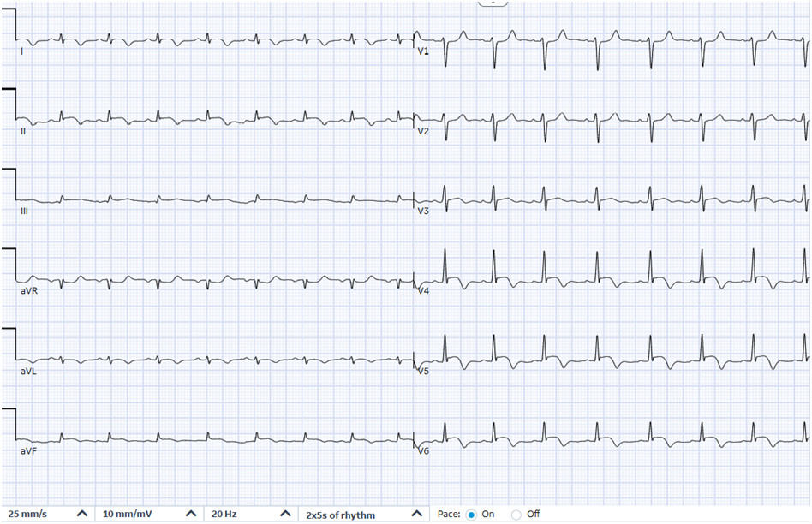Click the V6 lead label
Viewport: 812px width, 524px height.
[x=424, y=451]
